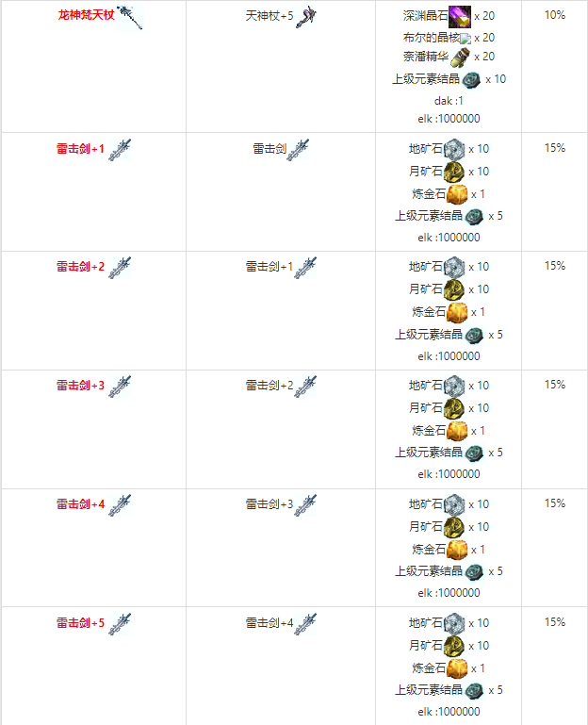Click the 天神杖+5 weapon icon
This screenshot has height=725, width=588.
[306, 17]
